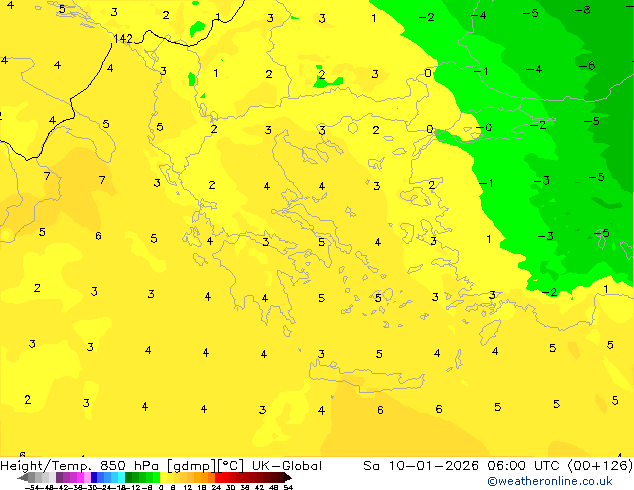Click the 142 contour height label

[123, 38]
